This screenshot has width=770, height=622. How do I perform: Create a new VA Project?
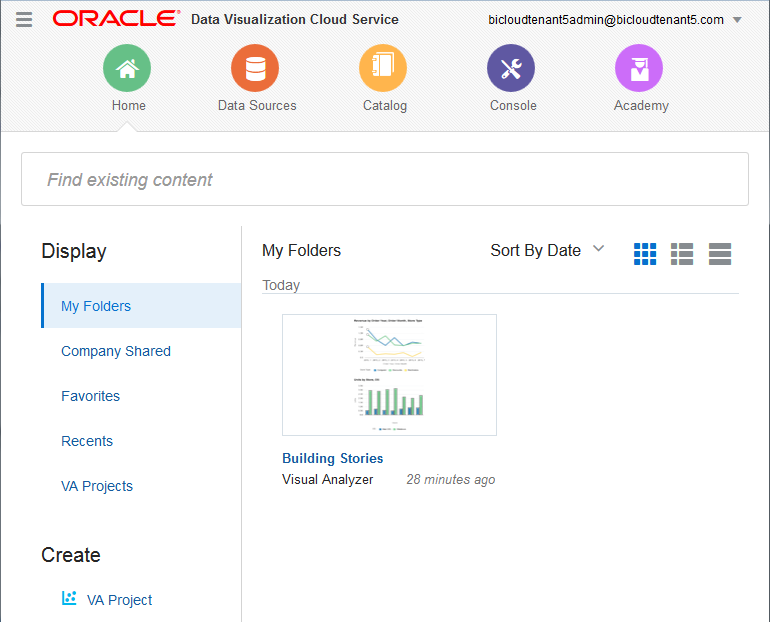(119, 600)
